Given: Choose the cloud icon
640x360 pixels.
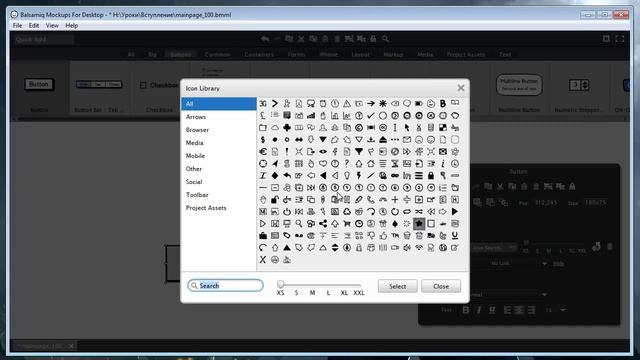Looking at the screenshot, I should 275,128.
